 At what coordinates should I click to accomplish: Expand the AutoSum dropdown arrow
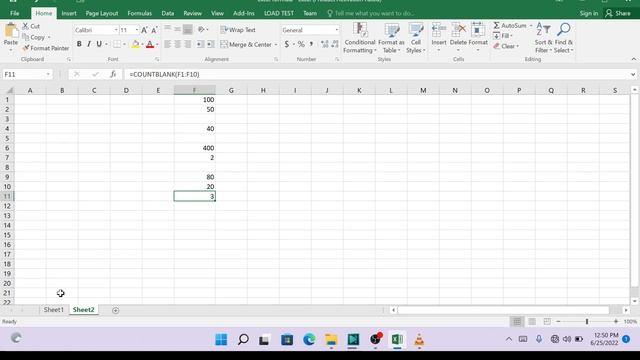tap(531, 26)
